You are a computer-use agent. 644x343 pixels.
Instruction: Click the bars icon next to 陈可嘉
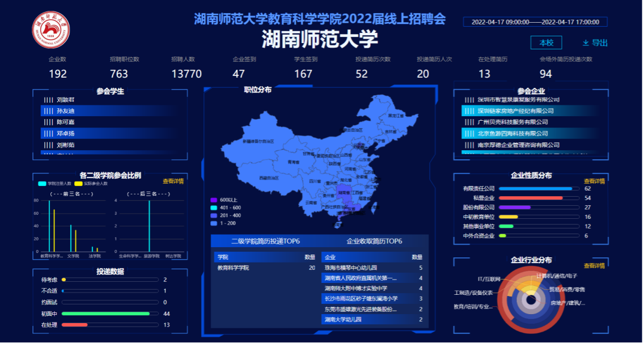[48, 122]
